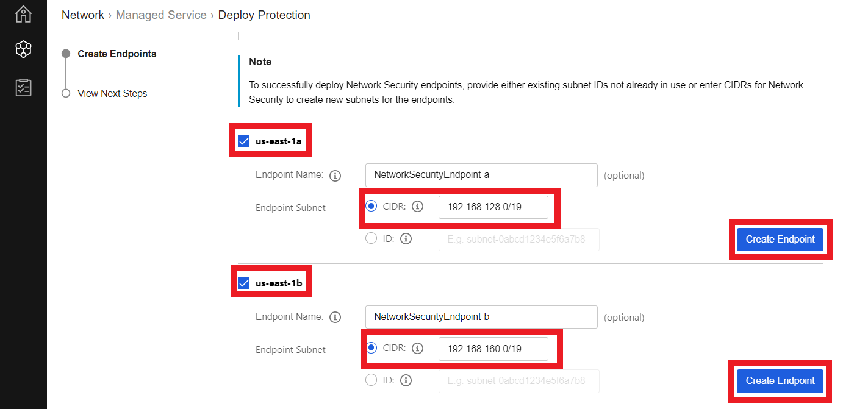Show info for us-east-1a Endpoint Name
Image resolution: width=868 pixels, height=409 pixels.
click(x=335, y=176)
